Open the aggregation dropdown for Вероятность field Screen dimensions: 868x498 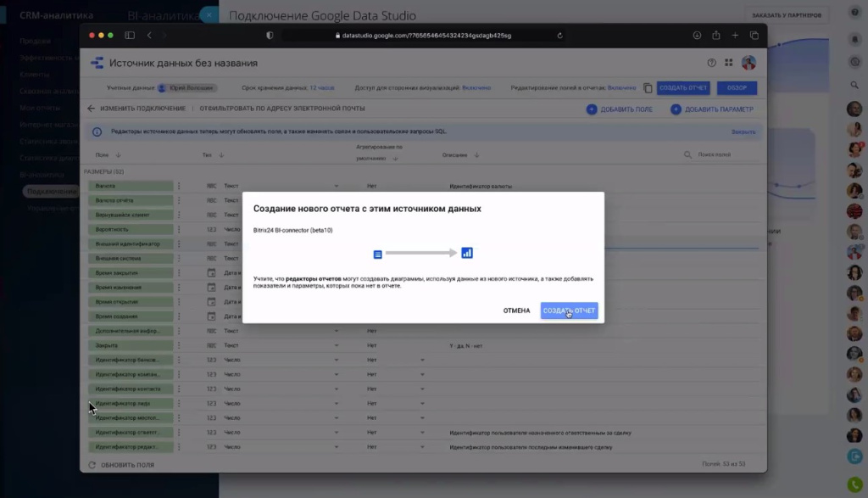(336, 229)
